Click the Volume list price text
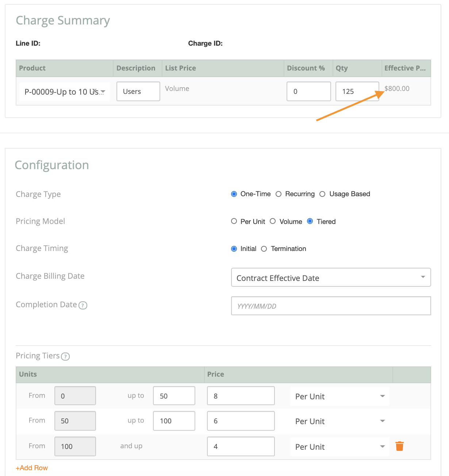Viewport: 449px width, 476px height. pos(177,88)
